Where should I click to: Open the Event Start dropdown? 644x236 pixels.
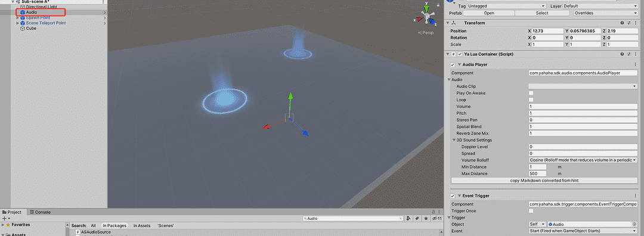point(583,231)
